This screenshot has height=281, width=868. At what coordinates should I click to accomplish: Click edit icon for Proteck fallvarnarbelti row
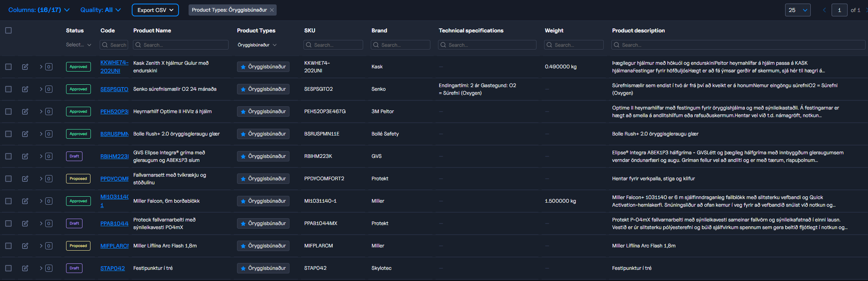point(25,223)
